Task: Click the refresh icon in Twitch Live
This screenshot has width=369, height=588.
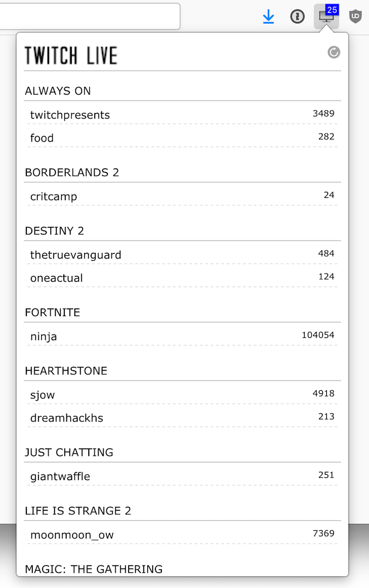Action: tap(333, 52)
